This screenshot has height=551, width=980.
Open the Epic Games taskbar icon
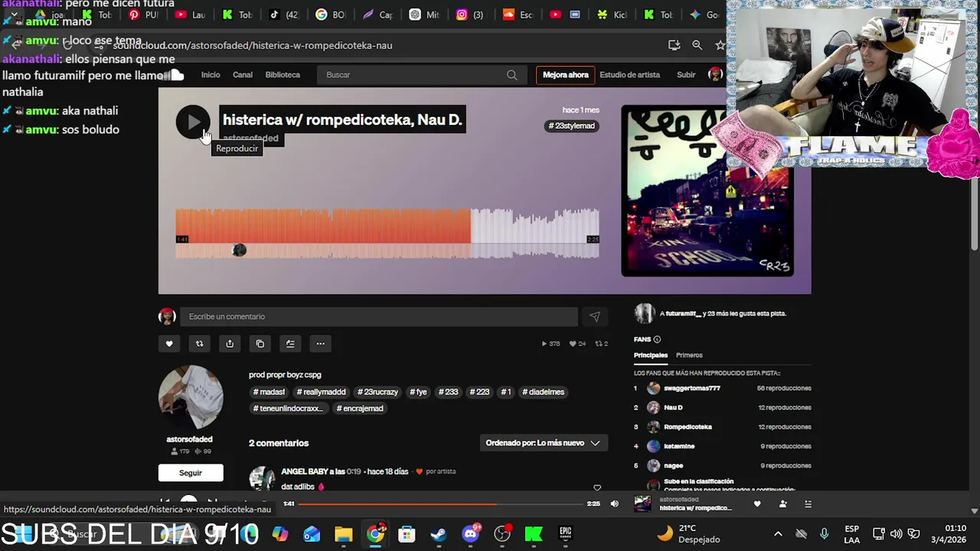pos(565,533)
